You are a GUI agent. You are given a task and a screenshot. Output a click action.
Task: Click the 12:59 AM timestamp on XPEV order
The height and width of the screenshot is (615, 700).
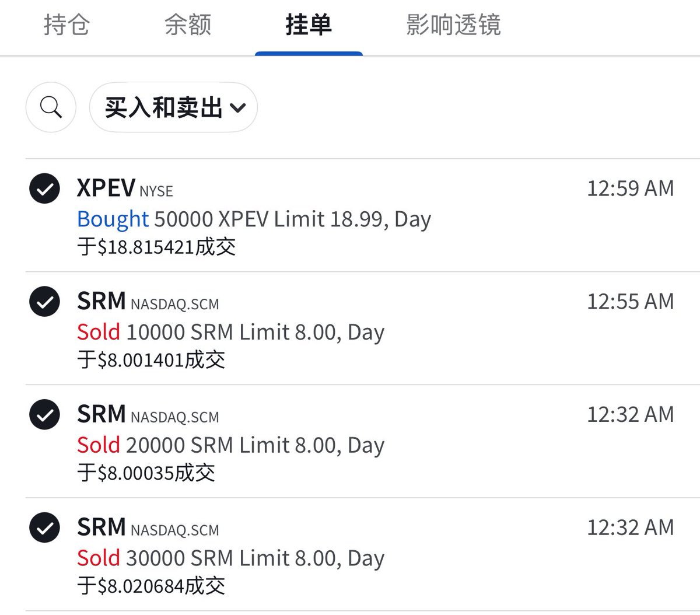click(630, 188)
